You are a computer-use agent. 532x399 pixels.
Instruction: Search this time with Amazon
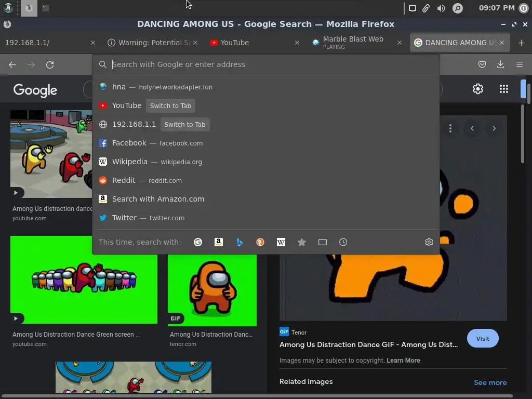coord(219,242)
